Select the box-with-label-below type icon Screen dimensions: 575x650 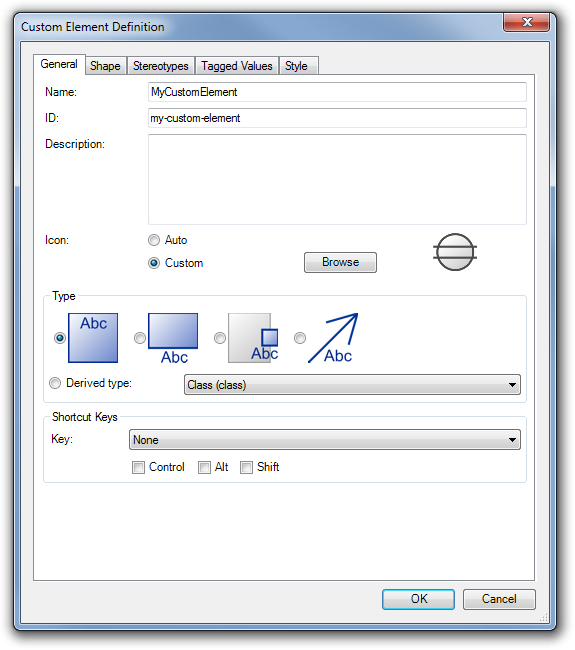click(173, 338)
